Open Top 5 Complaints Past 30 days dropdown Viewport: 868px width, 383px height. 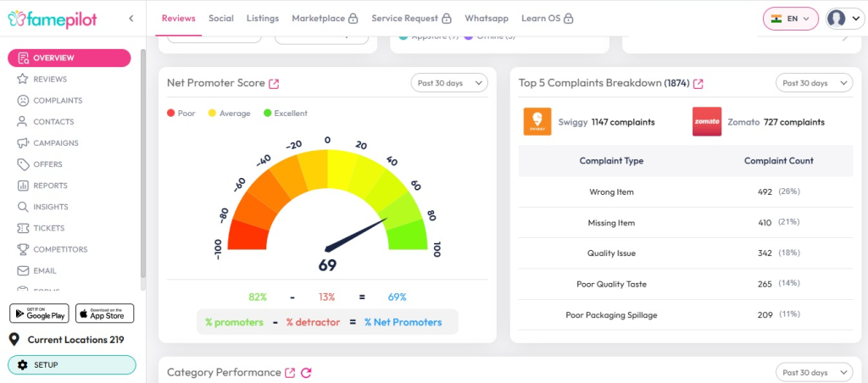(815, 83)
